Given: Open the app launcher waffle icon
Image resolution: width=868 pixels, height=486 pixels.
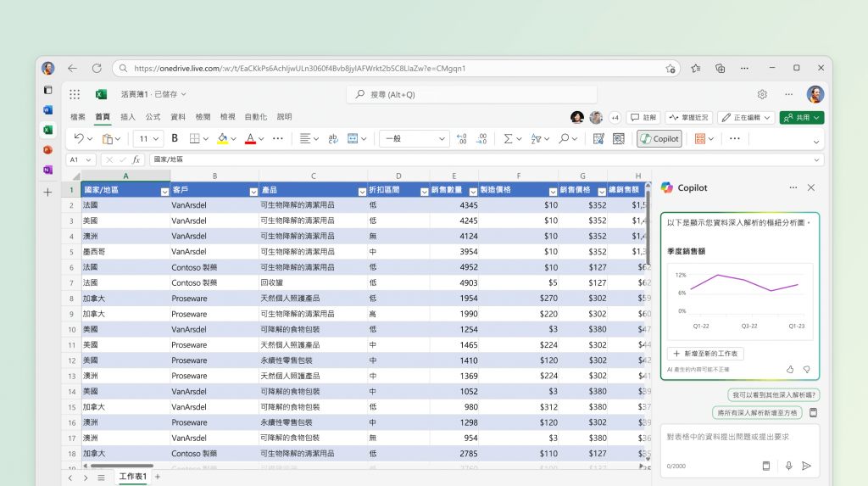Looking at the screenshot, I should (x=75, y=94).
